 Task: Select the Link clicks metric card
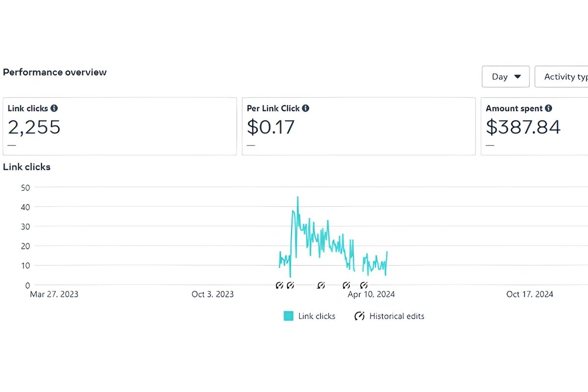120,126
